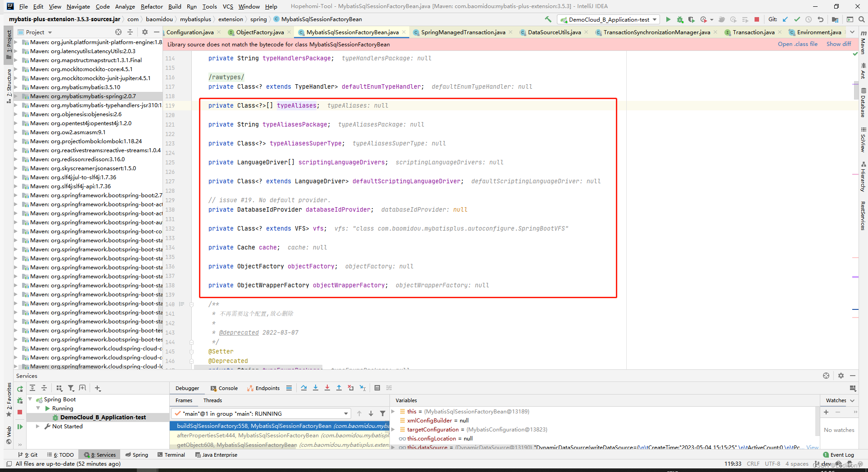Viewport: 868px width, 472px height.
Task: Toggle the 8: Services tool window
Action: click(100, 455)
